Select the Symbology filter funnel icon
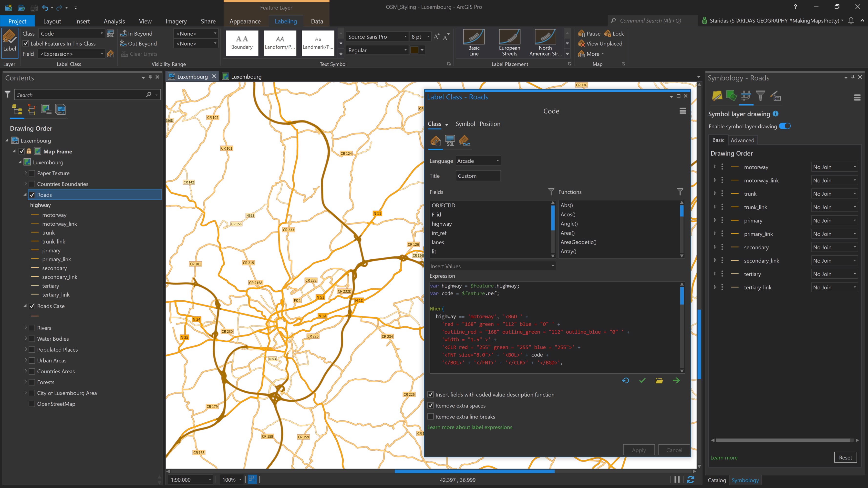 761,96
